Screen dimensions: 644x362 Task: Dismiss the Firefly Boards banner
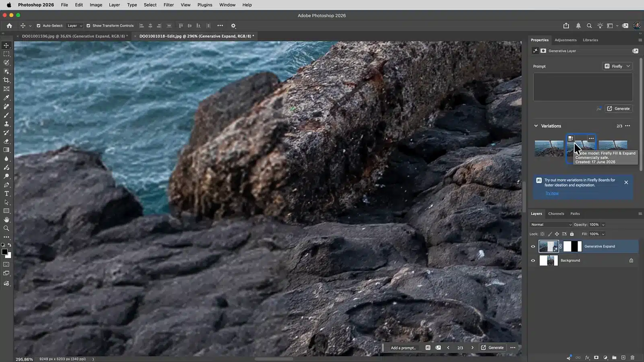pyautogui.click(x=626, y=183)
